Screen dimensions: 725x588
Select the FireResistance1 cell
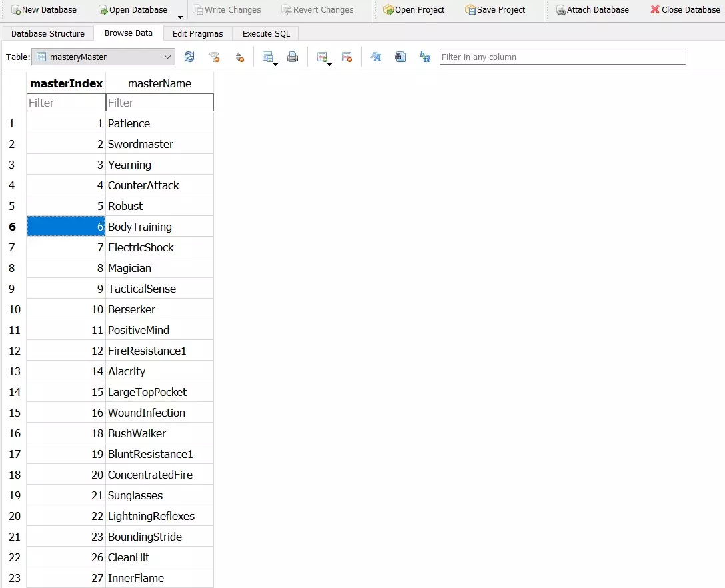coord(159,351)
